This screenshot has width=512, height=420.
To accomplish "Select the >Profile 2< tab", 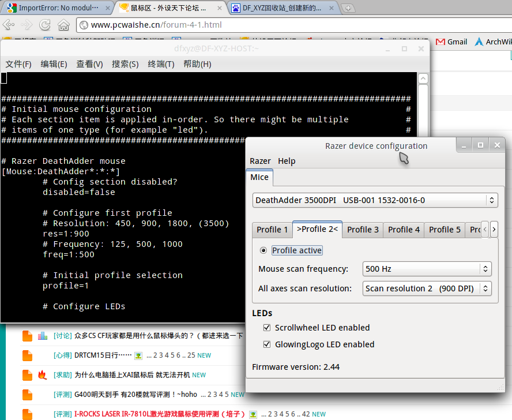I will tap(317, 229).
